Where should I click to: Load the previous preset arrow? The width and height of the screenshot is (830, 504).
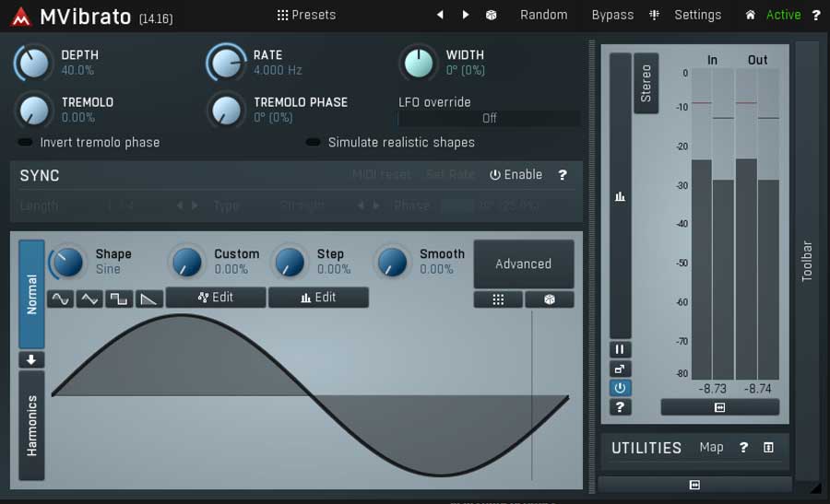pos(440,15)
